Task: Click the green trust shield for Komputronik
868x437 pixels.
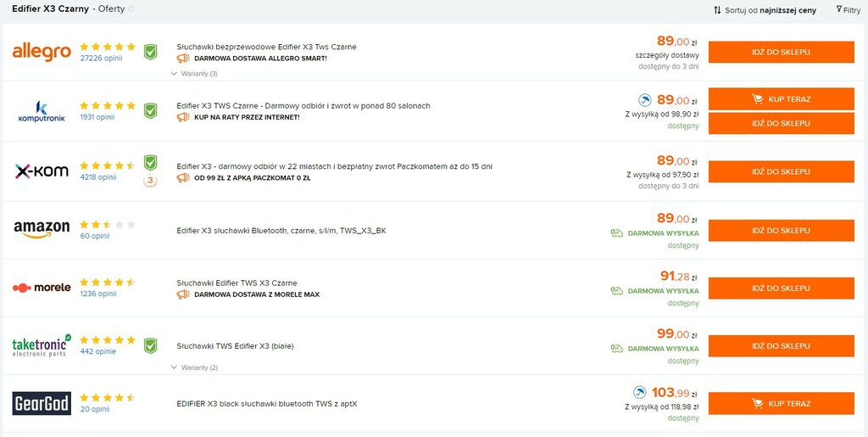Action: tap(150, 111)
